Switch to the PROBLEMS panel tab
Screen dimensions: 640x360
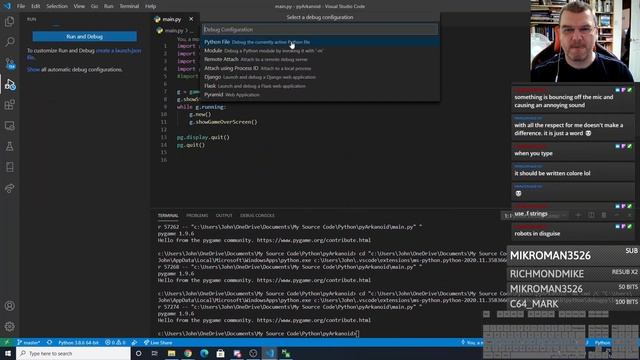pos(197,216)
